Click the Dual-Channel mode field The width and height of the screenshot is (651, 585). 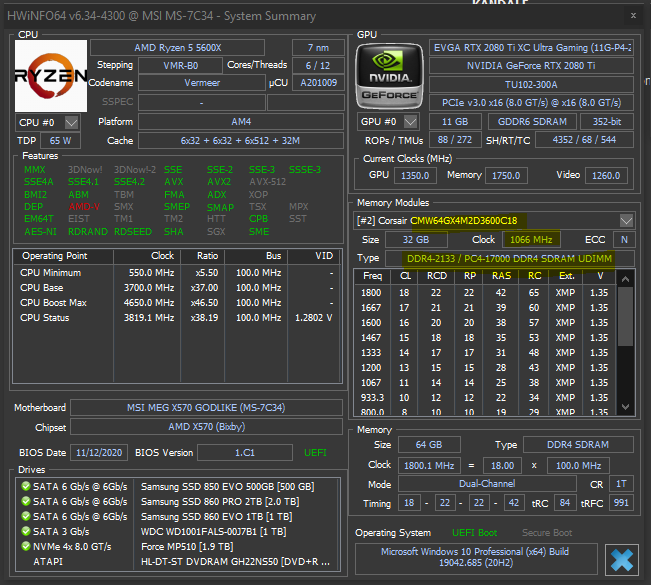[487, 484]
